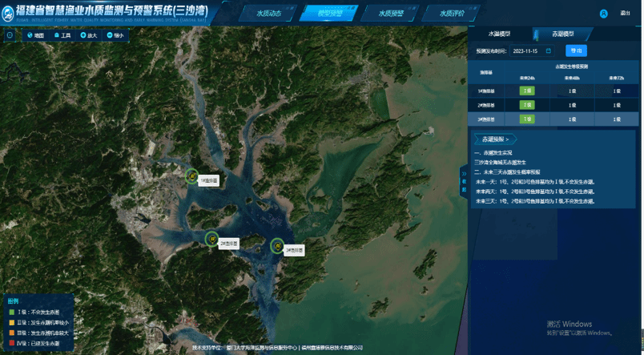Click the 3# fishing raft map marker

[277, 245]
